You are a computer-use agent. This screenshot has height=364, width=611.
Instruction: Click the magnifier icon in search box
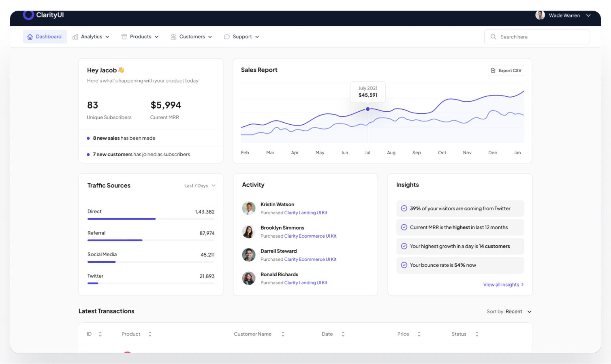point(493,37)
